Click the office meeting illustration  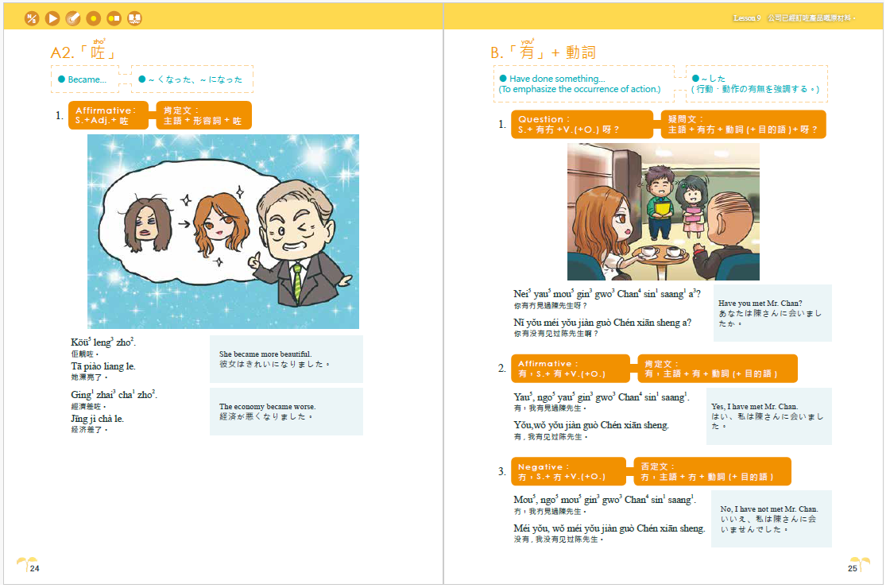pos(663,211)
